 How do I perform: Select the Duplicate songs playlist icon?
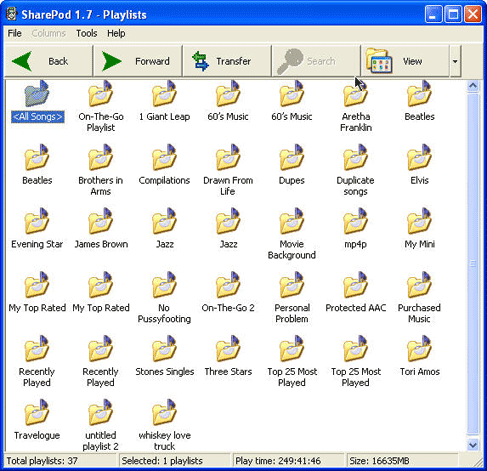(356, 157)
